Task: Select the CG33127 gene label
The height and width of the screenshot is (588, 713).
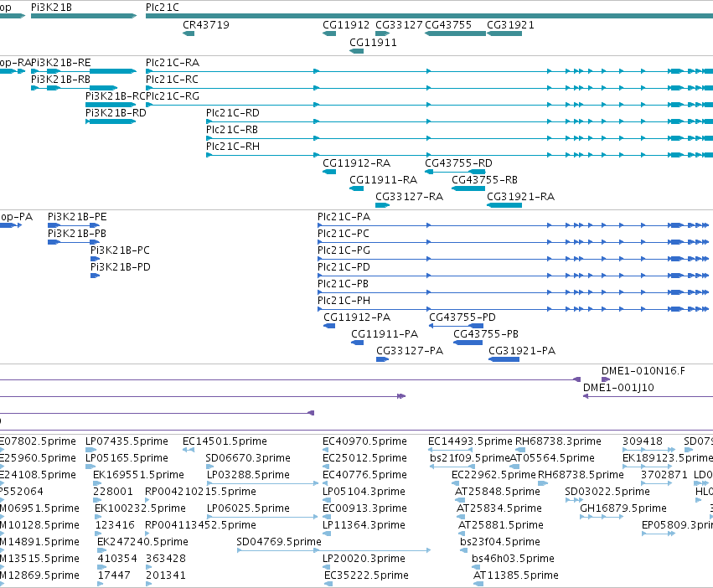Action: 400,24
